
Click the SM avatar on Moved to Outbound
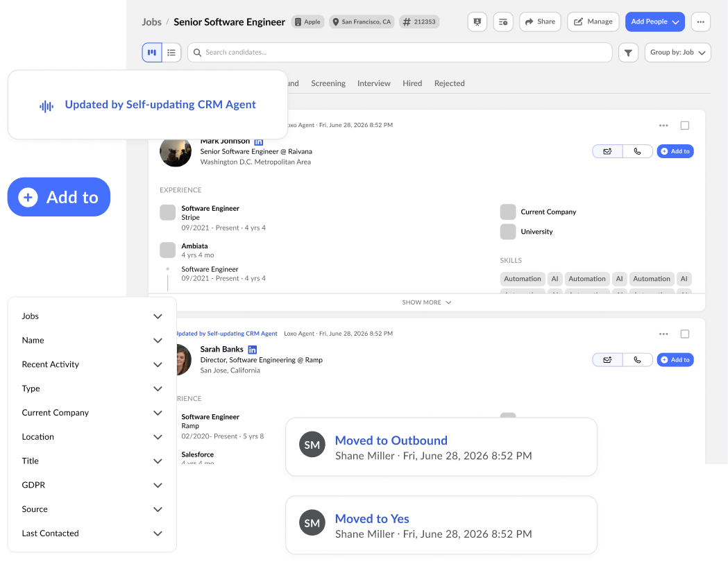(x=312, y=445)
